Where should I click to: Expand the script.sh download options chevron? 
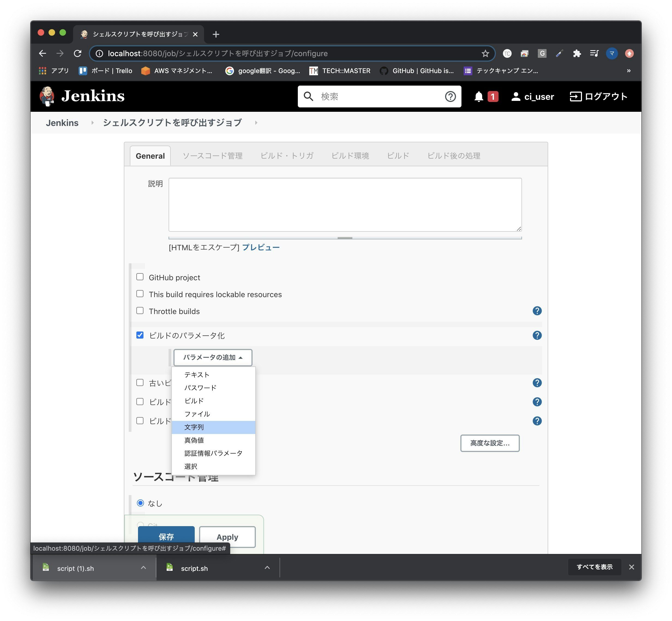coord(267,568)
